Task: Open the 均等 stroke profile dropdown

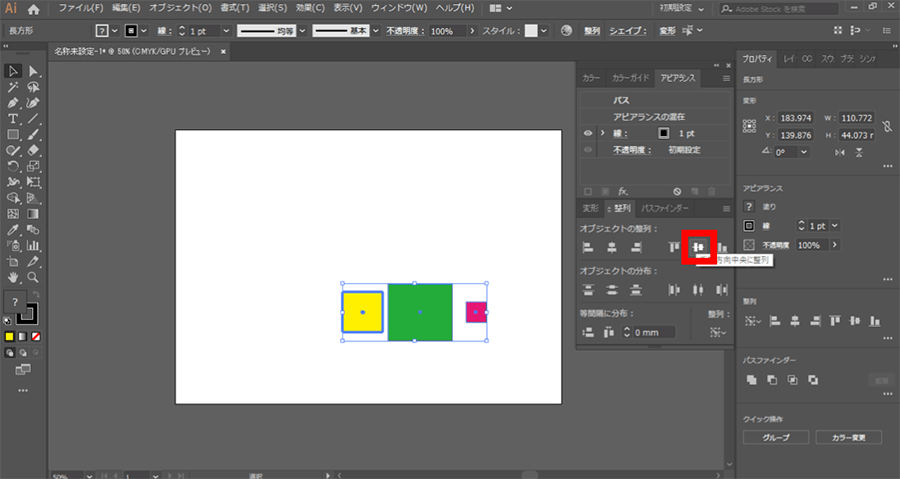Action: [x=301, y=31]
